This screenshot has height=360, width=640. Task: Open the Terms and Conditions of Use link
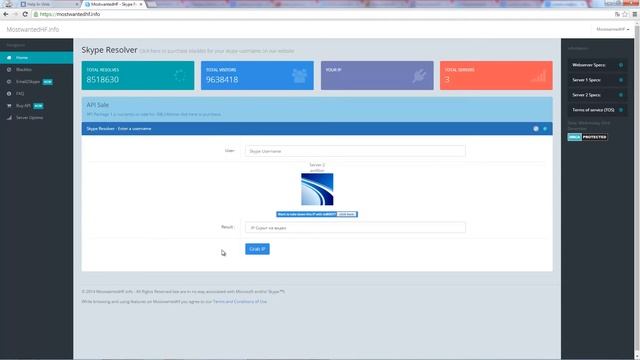240,302
